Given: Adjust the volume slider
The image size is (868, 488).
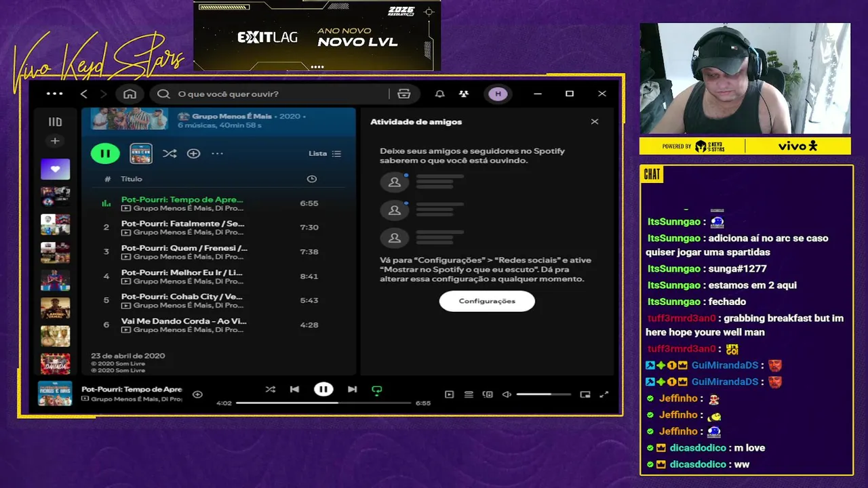Looking at the screenshot, I should (543, 394).
